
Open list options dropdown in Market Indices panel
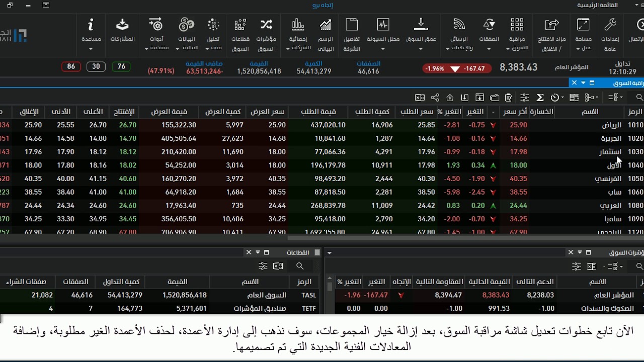click(615, 266)
